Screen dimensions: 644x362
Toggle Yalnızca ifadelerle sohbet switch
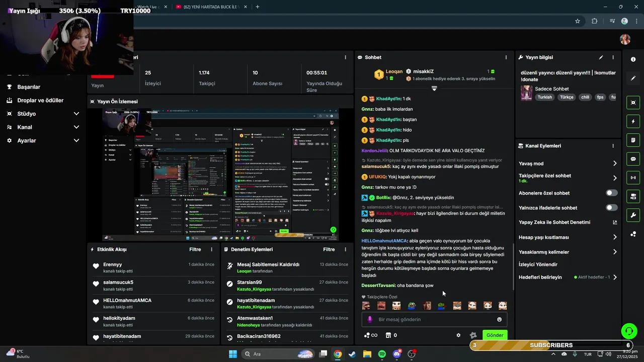point(612,208)
